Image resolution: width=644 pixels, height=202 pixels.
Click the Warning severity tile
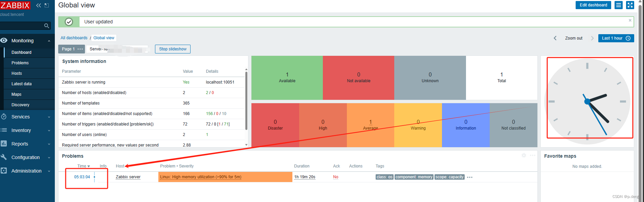418,125
